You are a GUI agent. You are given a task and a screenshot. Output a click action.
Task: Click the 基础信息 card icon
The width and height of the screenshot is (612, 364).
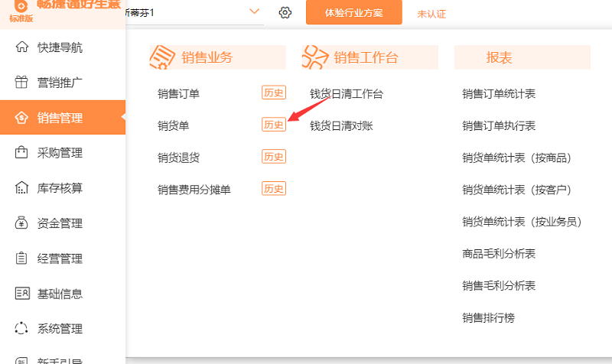22,293
